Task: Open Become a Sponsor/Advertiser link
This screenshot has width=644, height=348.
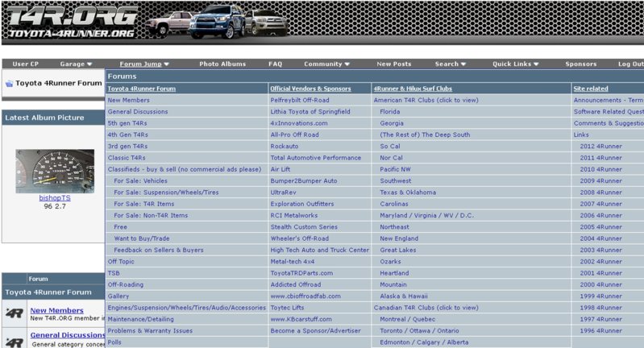Action: click(315, 330)
